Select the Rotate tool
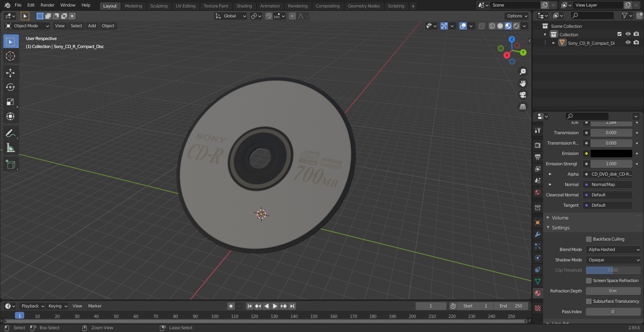Screen dimensions: 644x332 (10, 87)
